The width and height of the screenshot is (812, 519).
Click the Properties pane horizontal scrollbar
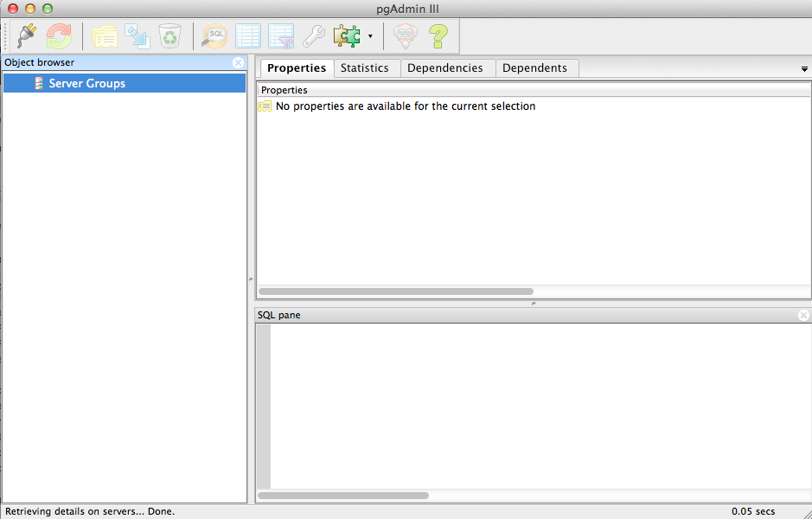396,292
